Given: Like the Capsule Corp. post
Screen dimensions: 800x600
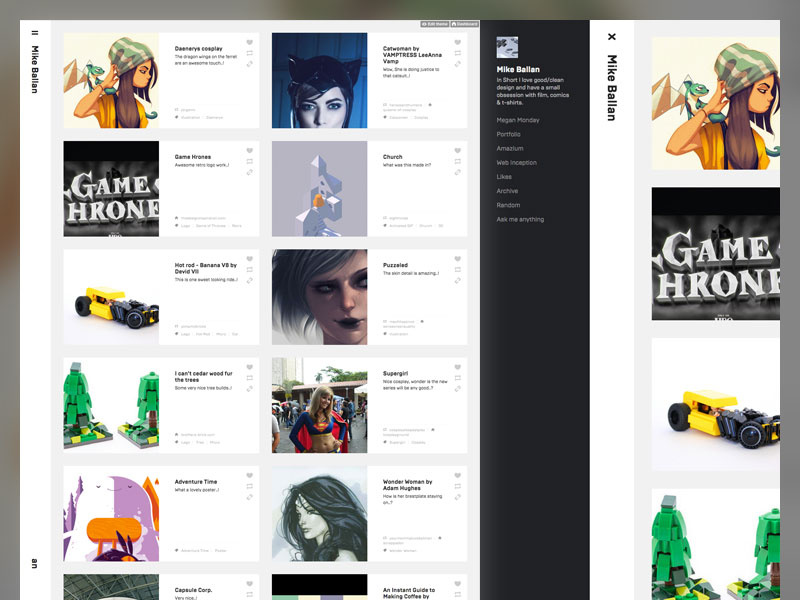Looking at the screenshot, I should pos(249,584).
